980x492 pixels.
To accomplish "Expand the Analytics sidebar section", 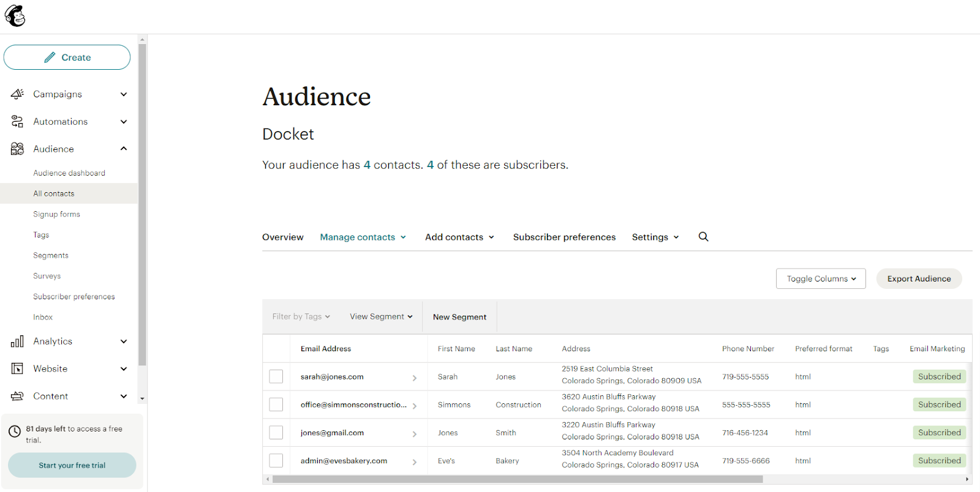I will coord(124,341).
